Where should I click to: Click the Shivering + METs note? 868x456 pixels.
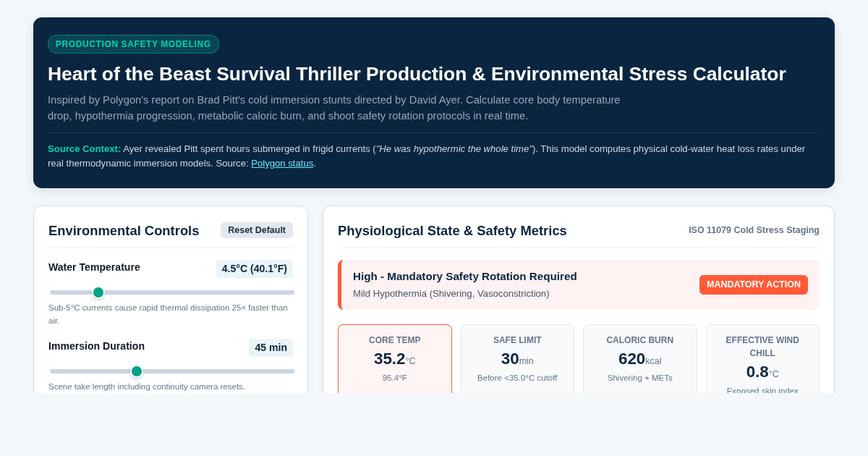640,378
